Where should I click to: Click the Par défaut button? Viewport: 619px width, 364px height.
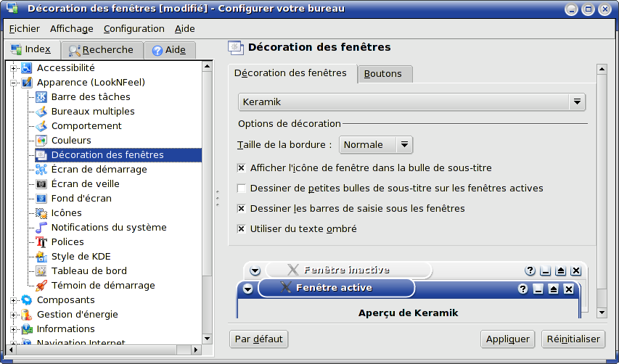pyautogui.click(x=258, y=339)
